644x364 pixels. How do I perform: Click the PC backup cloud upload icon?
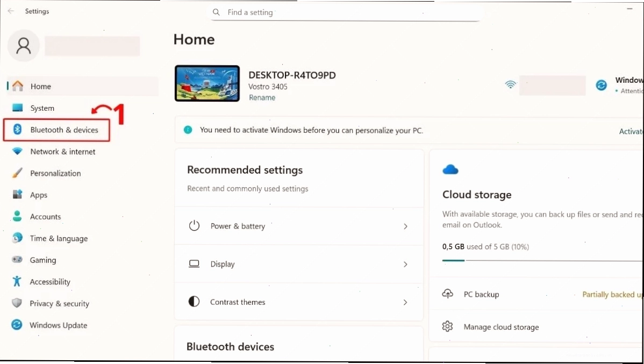tap(447, 294)
